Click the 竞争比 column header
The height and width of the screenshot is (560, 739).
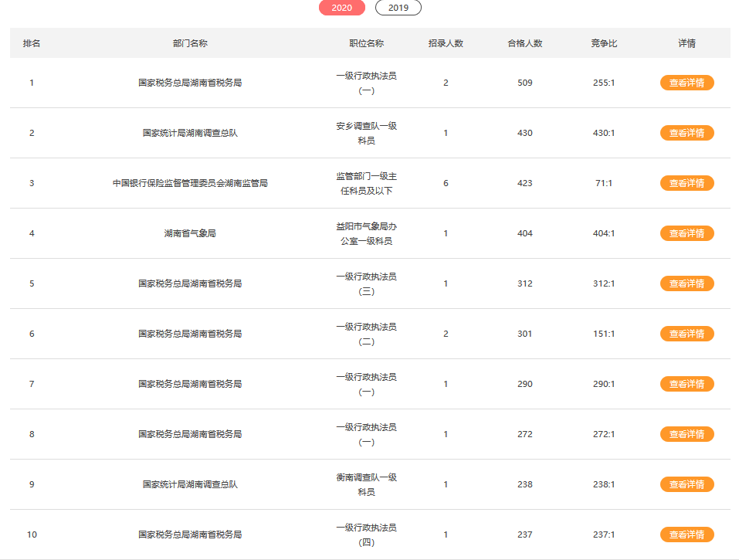(x=604, y=43)
